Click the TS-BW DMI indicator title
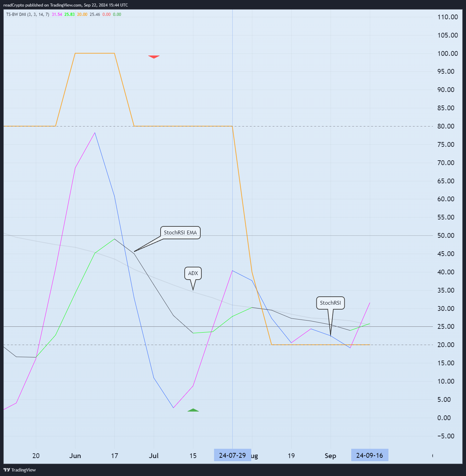The image size is (466, 476). coord(28,14)
